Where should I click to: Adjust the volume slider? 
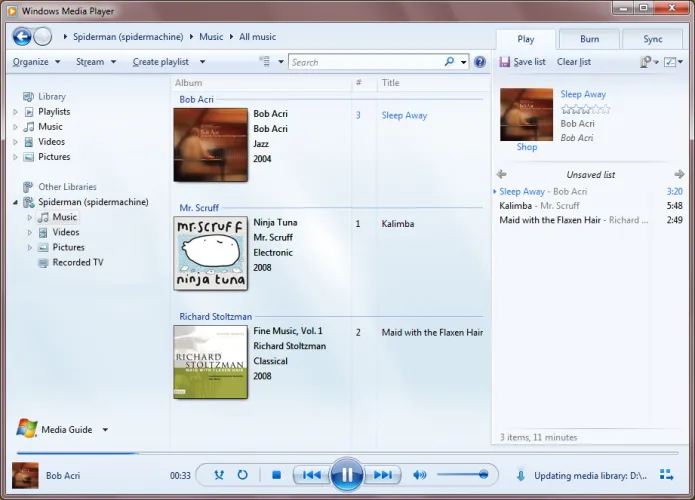pos(463,475)
